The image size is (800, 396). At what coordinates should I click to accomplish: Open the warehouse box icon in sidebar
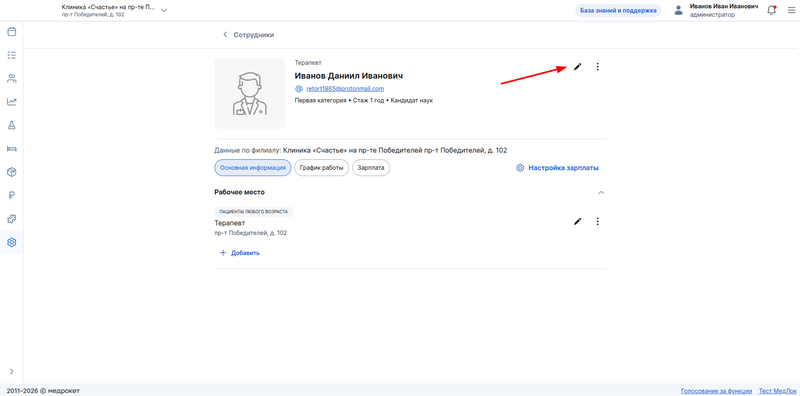pos(11,172)
